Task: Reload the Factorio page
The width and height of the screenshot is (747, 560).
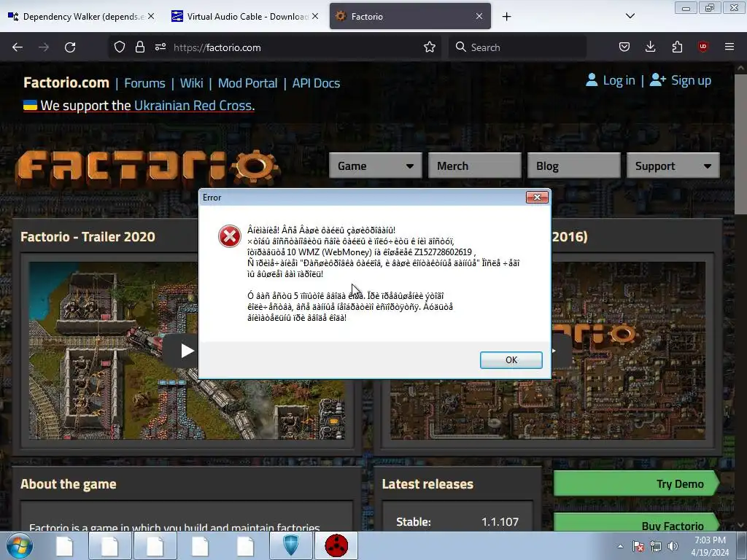Action: point(70,47)
